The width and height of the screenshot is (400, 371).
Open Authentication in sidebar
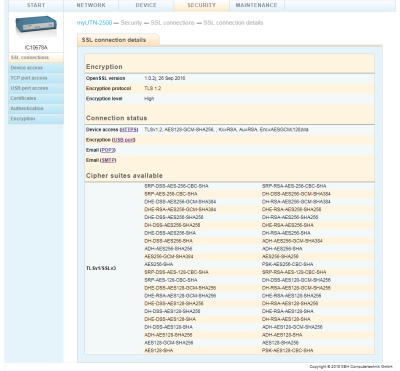(x=36, y=109)
